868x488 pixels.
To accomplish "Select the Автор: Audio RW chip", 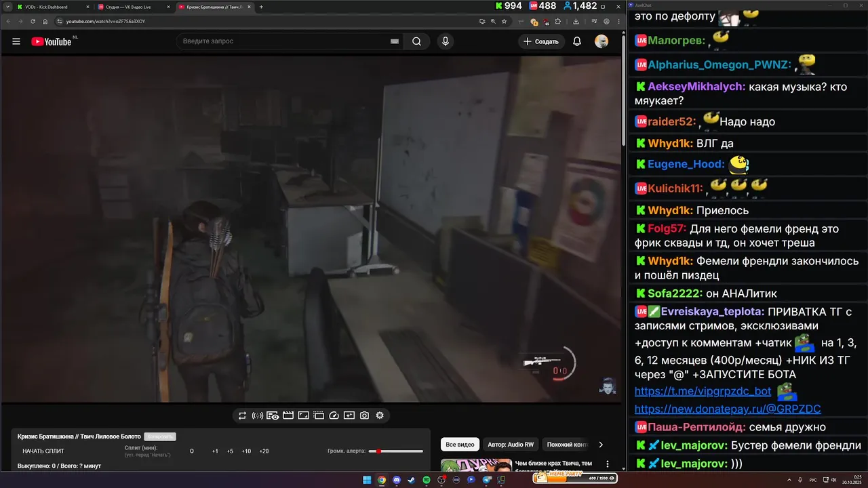I will pos(511,445).
